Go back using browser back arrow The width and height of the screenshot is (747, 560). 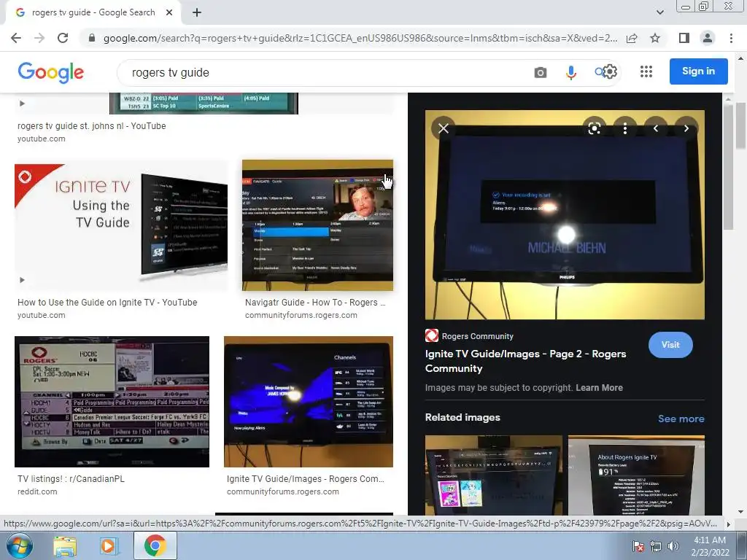coord(16,38)
